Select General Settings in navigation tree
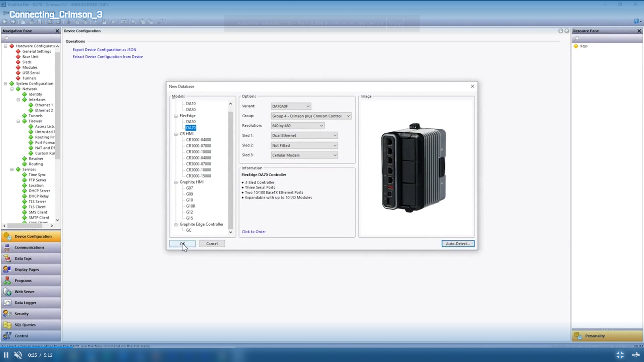 pos(37,52)
